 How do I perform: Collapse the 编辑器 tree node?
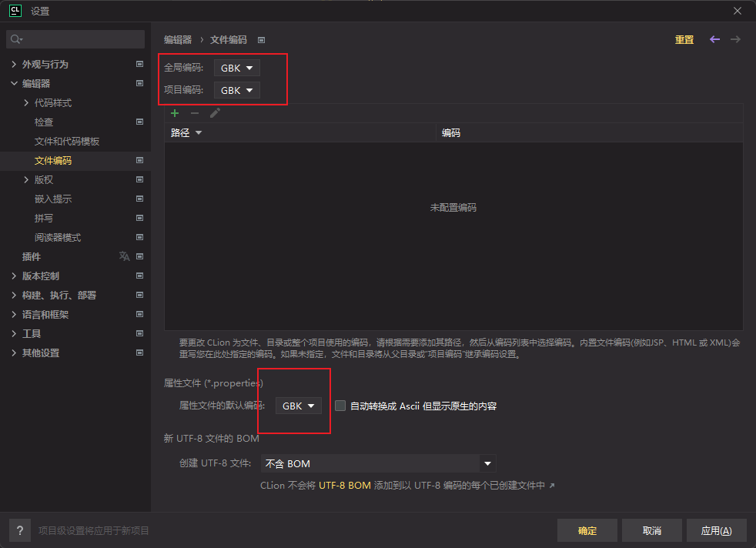click(x=14, y=83)
